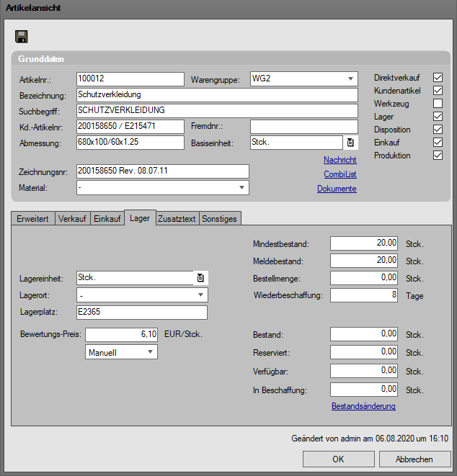Click the empty Fremdnr. field
This screenshot has height=476, width=457.
tap(304, 127)
